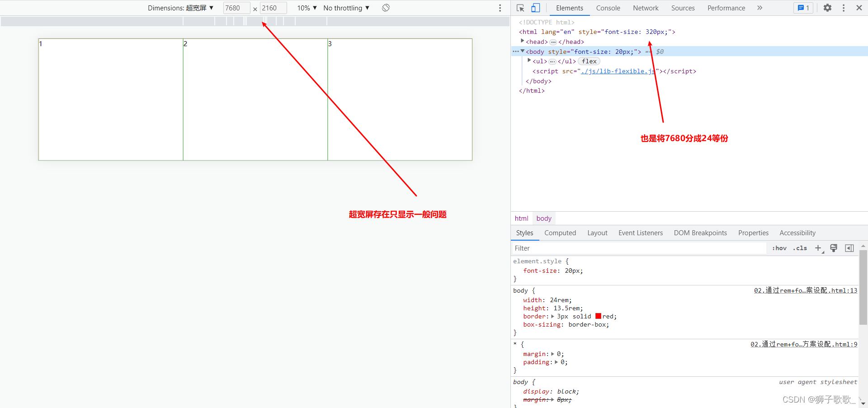Open DevTools settings gear
868x408 pixels.
click(x=827, y=8)
